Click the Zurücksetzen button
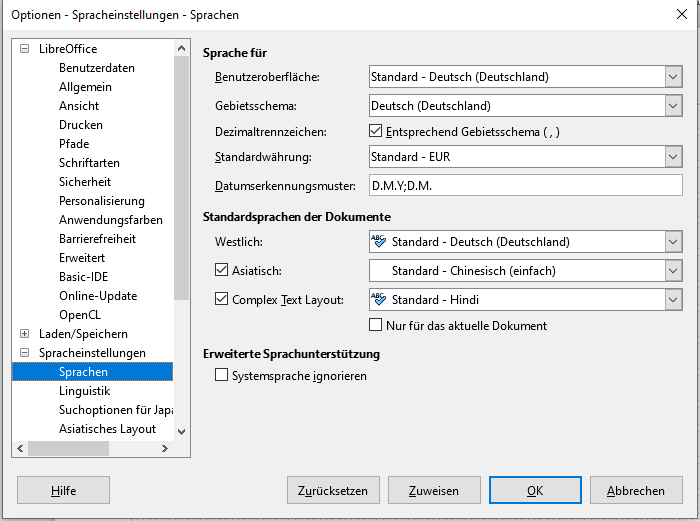700x521 pixels. click(x=333, y=490)
